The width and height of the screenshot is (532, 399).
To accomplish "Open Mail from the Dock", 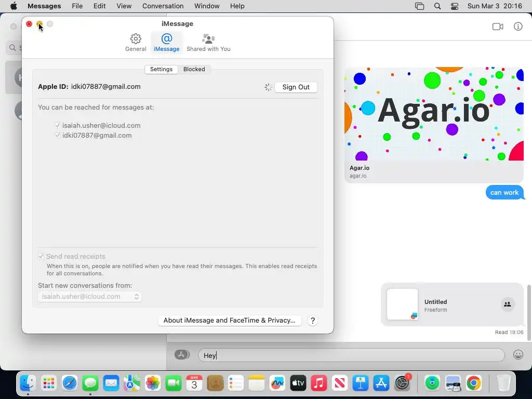I will [x=111, y=383].
